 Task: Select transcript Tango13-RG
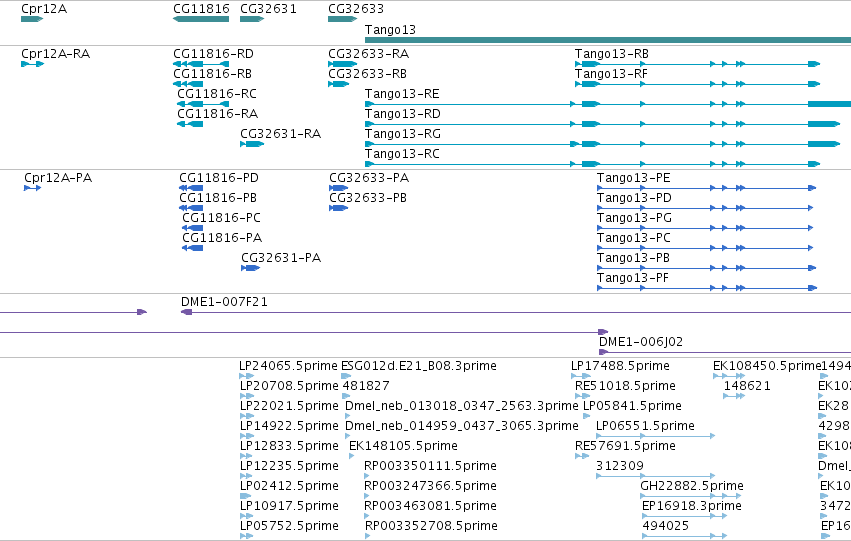click(403, 134)
